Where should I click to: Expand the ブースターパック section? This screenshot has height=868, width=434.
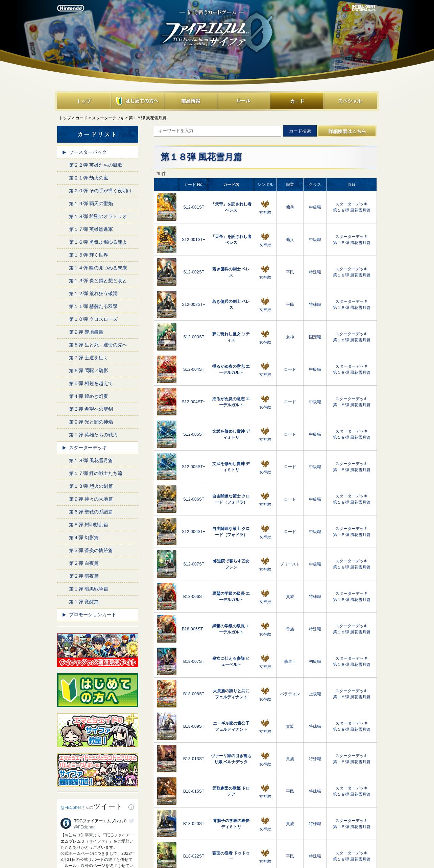point(98,152)
